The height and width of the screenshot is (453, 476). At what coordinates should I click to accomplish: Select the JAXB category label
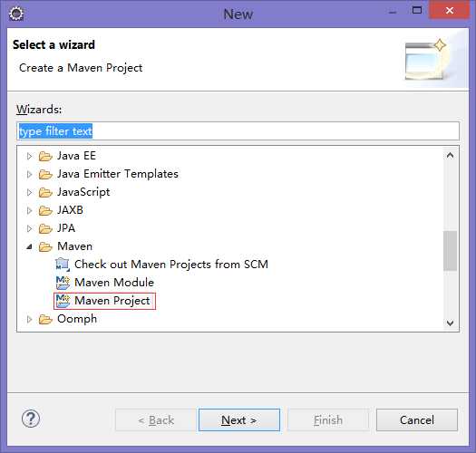tap(70, 210)
